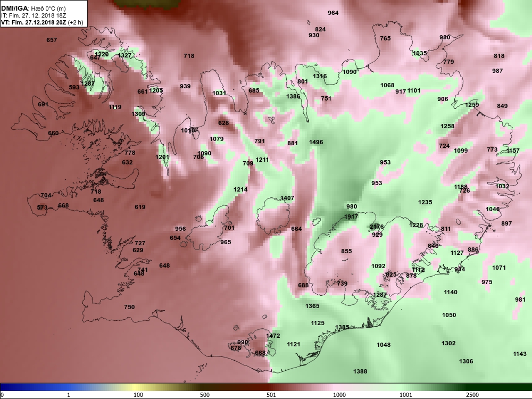Screen dimensions: 532x399
Task: Click the value 1388
Action: 360,371
